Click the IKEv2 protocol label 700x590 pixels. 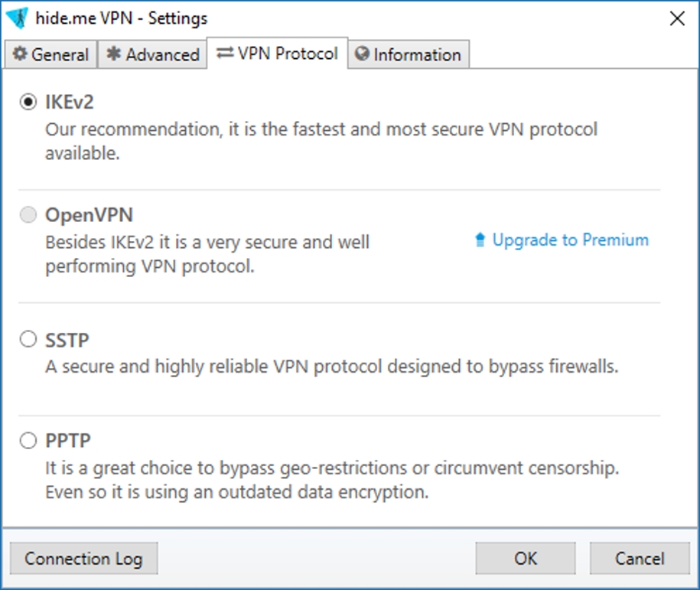[69, 103]
